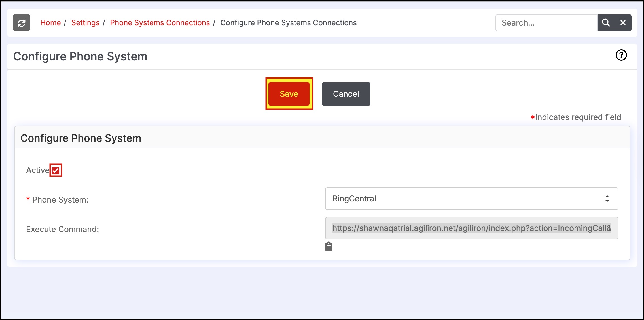The image size is (644, 320).
Task: Click the Phone System field label
Action: 60,200
